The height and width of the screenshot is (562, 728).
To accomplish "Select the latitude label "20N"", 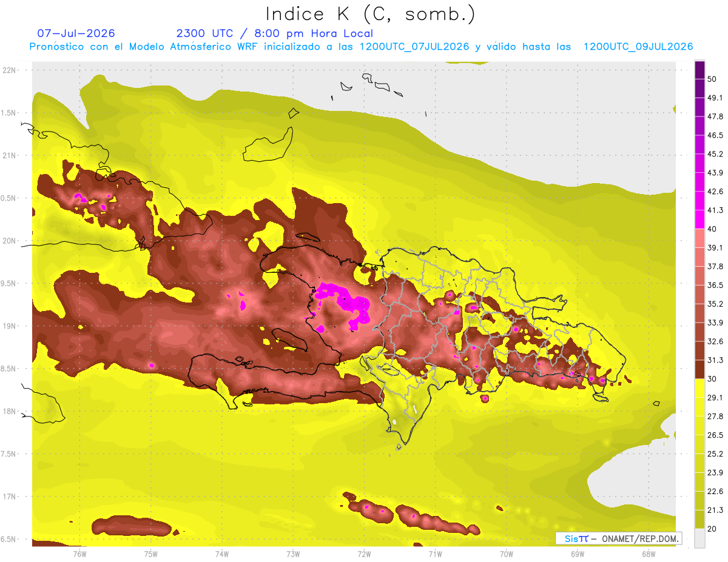I will (x=9, y=241).
